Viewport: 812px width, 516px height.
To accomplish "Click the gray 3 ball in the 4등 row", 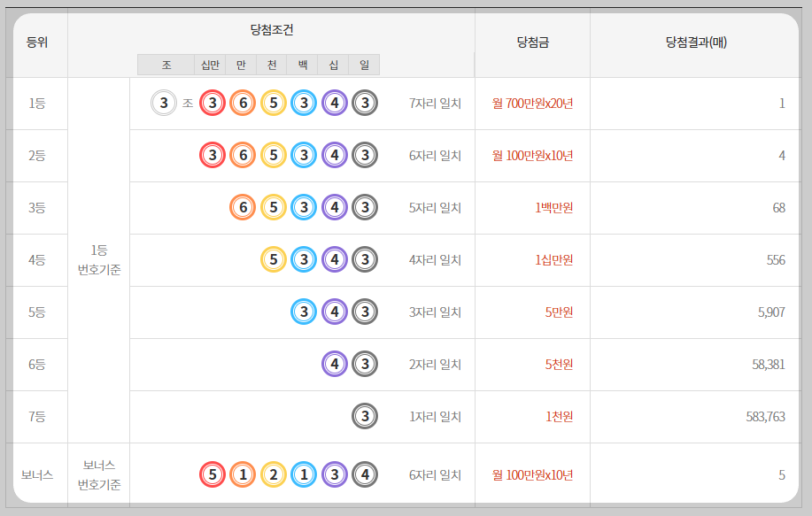I will 365,260.
